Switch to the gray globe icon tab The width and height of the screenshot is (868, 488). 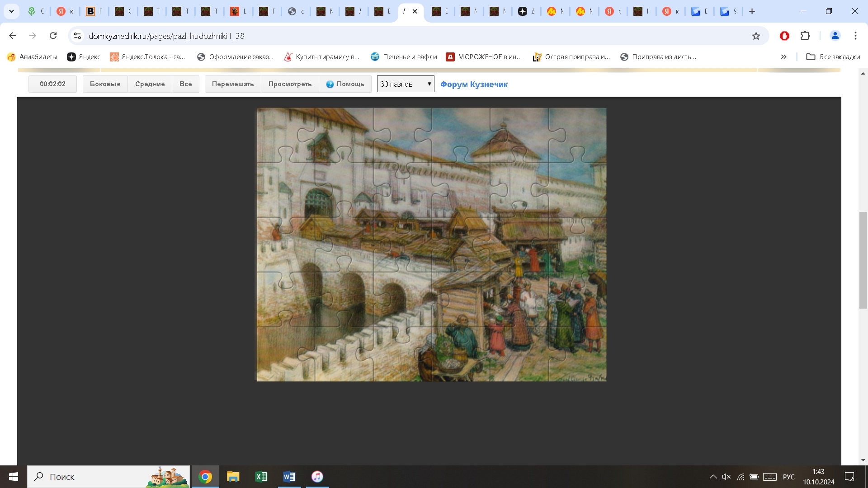tap(292, 11)
